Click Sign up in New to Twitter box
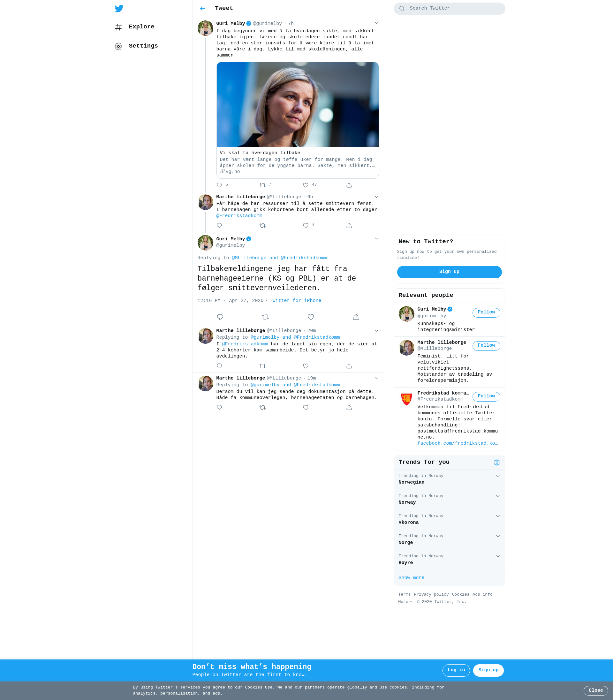 pos(449,272)
